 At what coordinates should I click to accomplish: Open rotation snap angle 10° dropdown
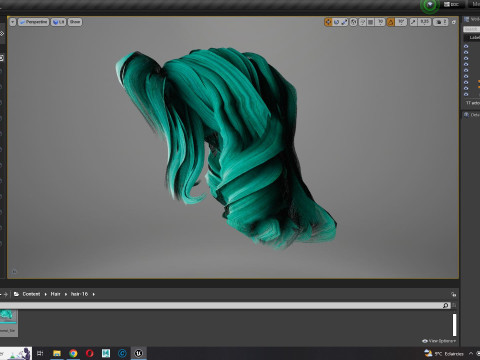click(x=401, y=22)
